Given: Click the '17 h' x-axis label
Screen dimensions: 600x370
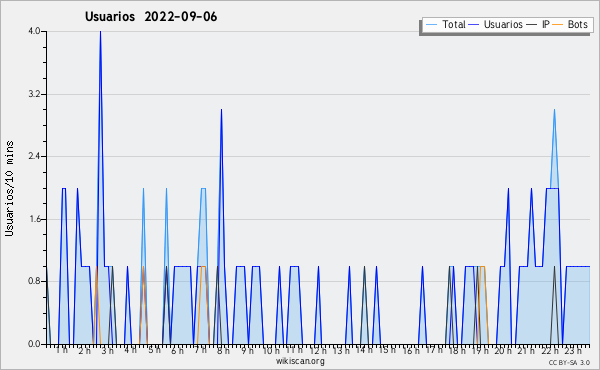Looking at the screenshot, I should [x=434, y=350].
